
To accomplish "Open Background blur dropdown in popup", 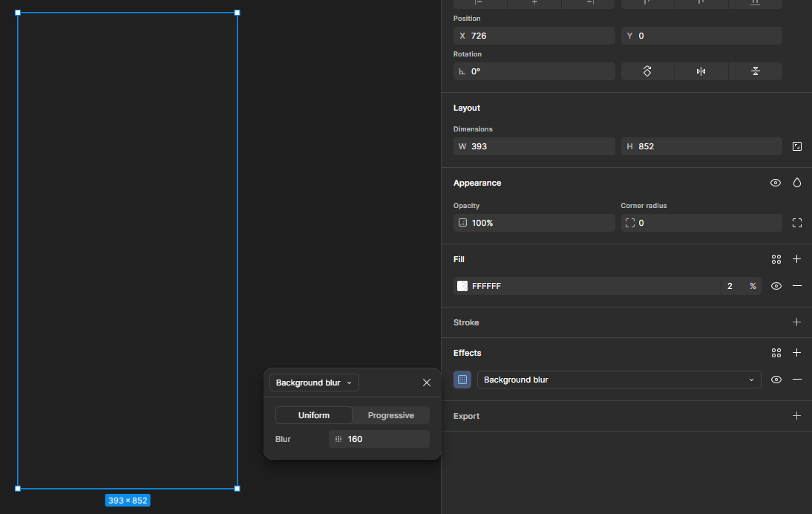I will point(314,383).
